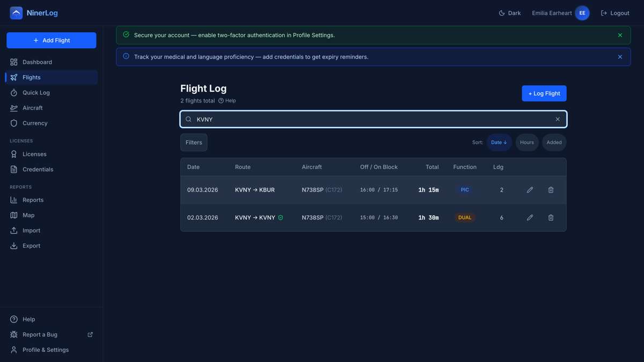Open the Filters panel
Screen dimensions: 644x362
click(194, 143)
